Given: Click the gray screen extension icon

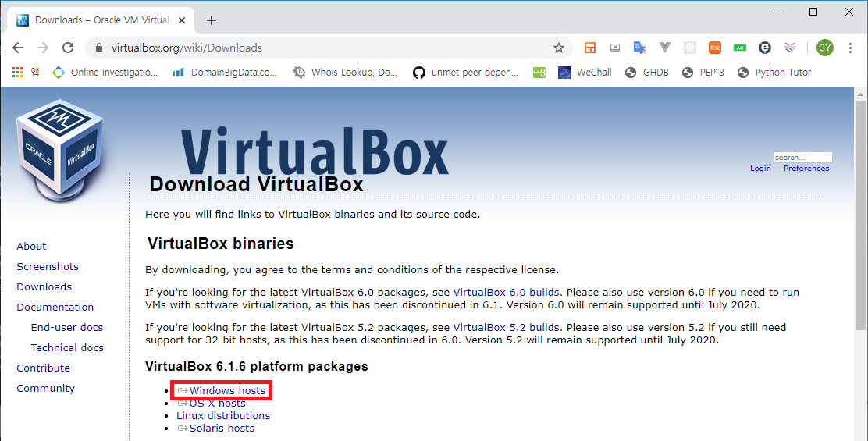Looking at the screenshot, I should point(615,48).
